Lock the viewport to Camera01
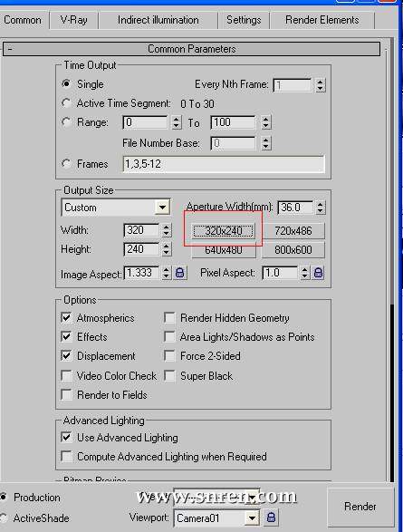 coord(271,517)
